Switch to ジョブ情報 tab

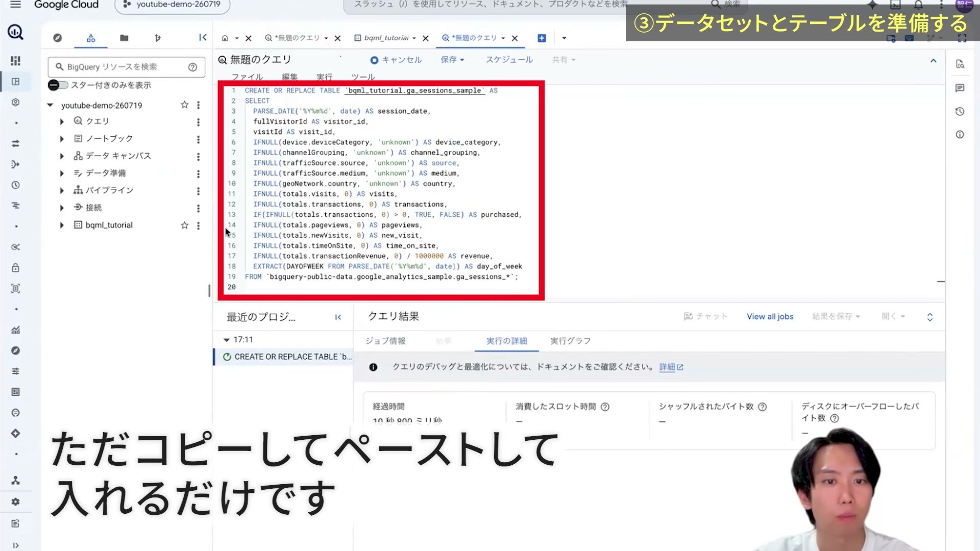point(385,341)
